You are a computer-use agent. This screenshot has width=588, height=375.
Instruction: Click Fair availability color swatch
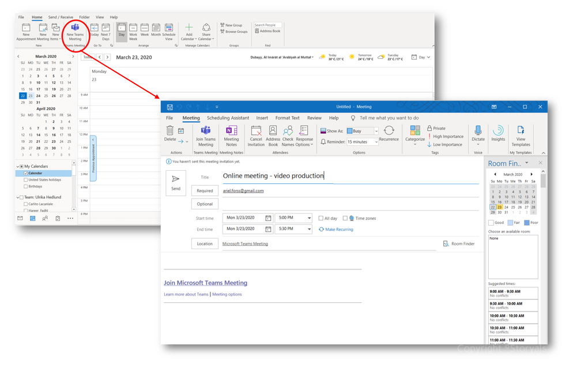[x=510, y=223]
